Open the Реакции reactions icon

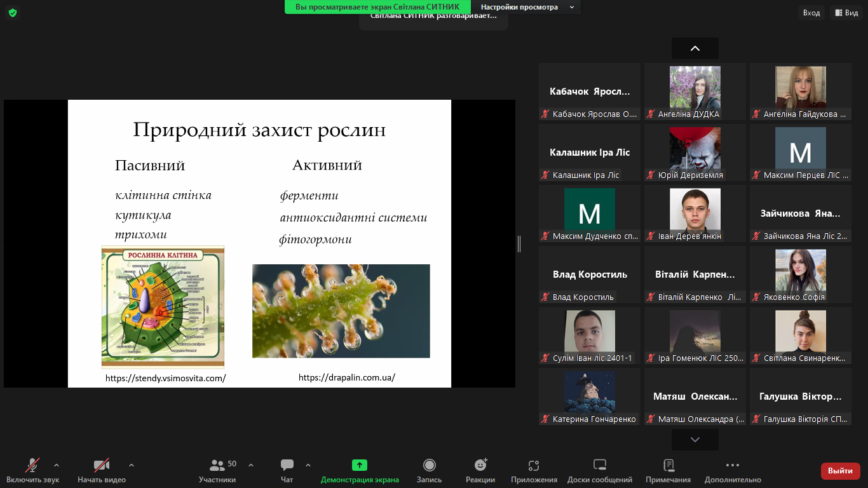[480, 466]
